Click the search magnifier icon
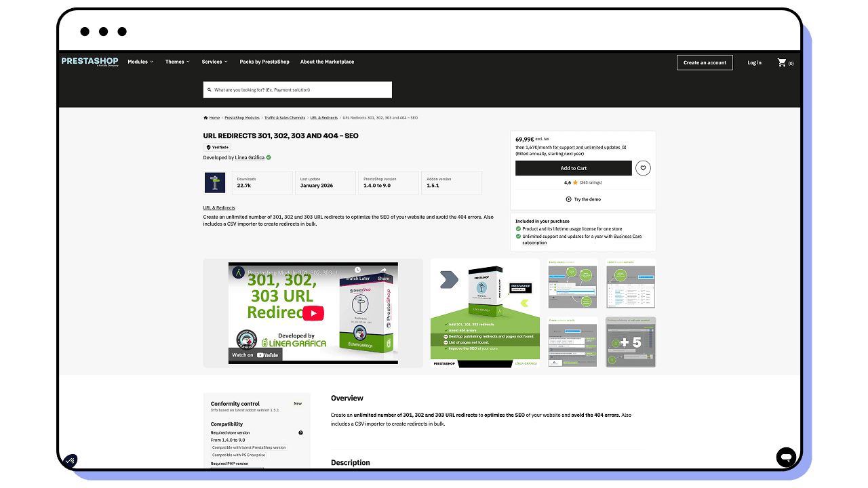Viewport: 868px width, 488px height. 210,89
